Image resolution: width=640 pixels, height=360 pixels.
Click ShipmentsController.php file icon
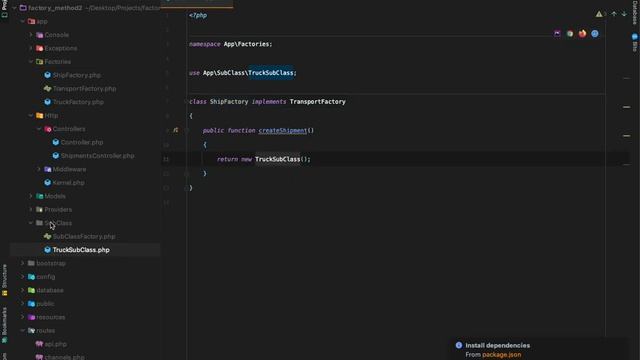[x=56, y=156]
